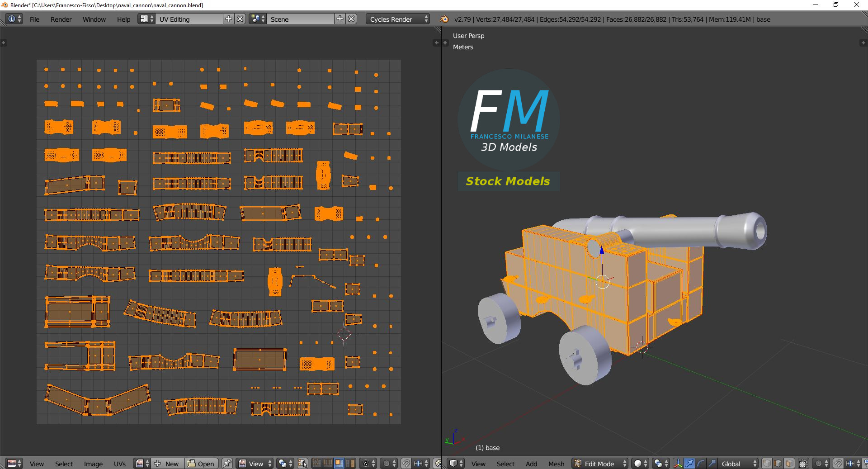Open the Image menu

pyautogui.click(x=93, y=464)
